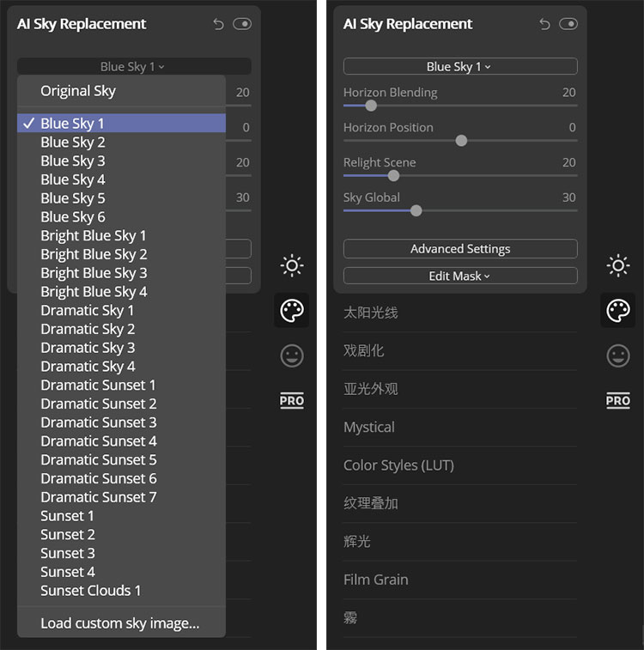Click the smiley face icon in the left sidebar

click(292, 355)
